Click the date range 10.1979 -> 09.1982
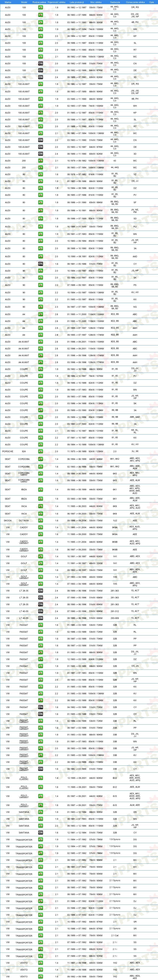 (x=77, y=160)
